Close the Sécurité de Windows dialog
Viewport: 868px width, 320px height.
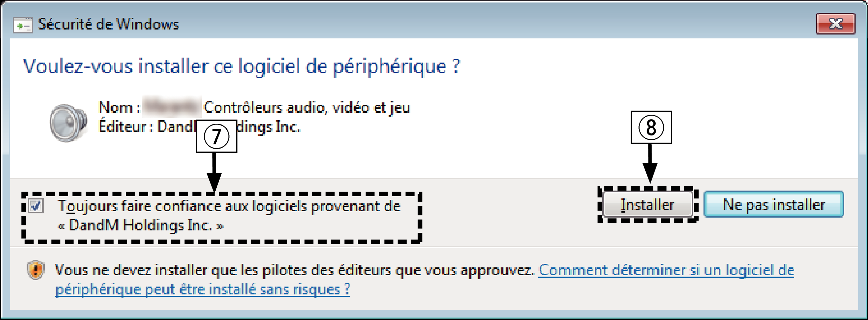[835, 24]
